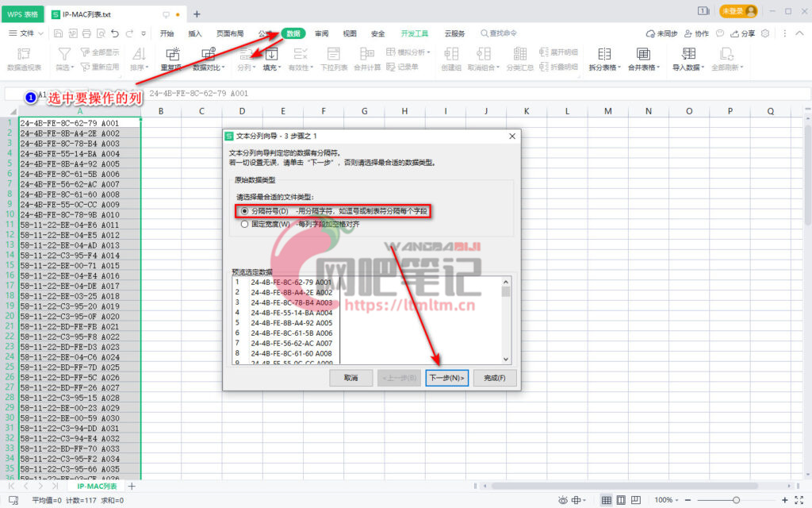Switch to the 审阅 ribbon tab
This screenshot has width=812, height=508.
[322, 33]
